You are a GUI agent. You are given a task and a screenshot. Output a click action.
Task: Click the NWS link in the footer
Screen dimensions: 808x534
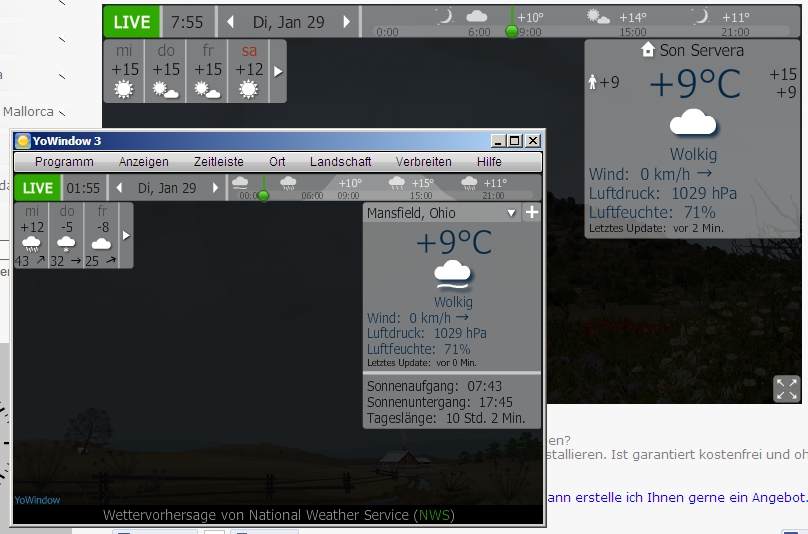[x=427, y=515]
